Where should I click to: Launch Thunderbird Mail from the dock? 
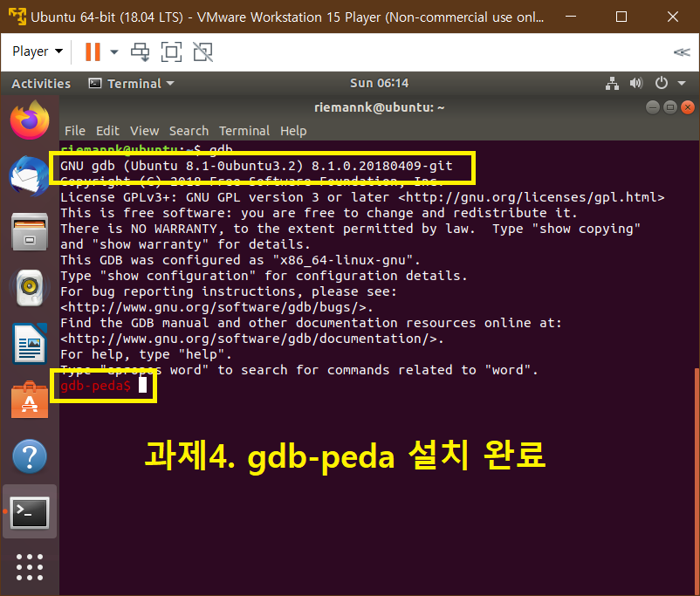tap(30, 176)
